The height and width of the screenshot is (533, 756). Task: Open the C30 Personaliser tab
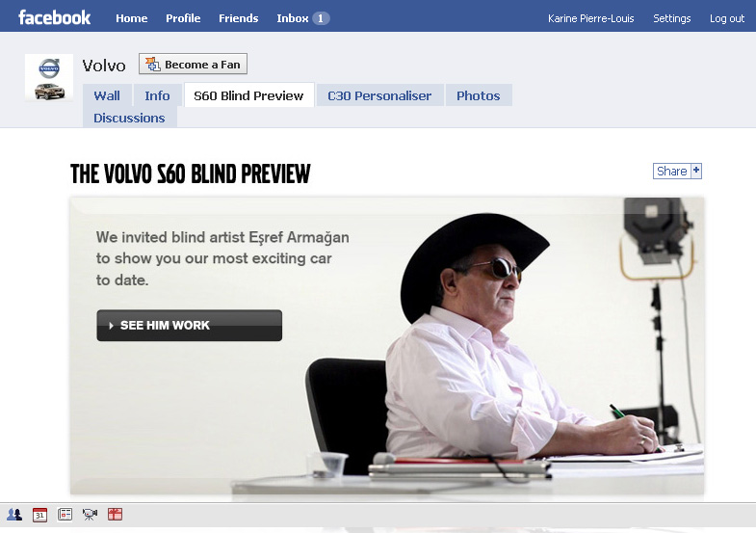coord(379,95)
